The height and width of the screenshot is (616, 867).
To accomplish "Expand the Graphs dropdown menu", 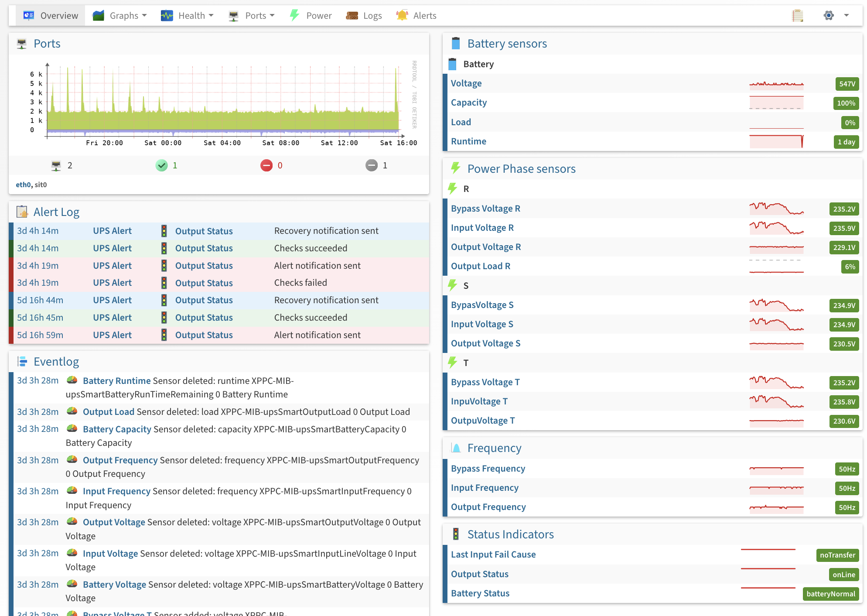I will point(119,16).
